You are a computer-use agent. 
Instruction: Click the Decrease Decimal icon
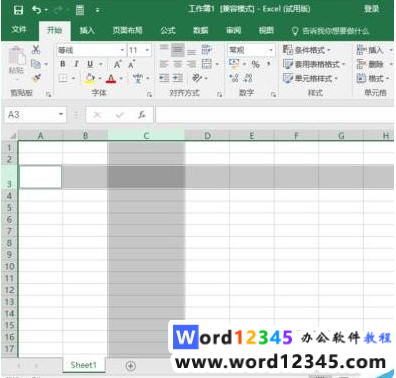(x=248, y=78)
